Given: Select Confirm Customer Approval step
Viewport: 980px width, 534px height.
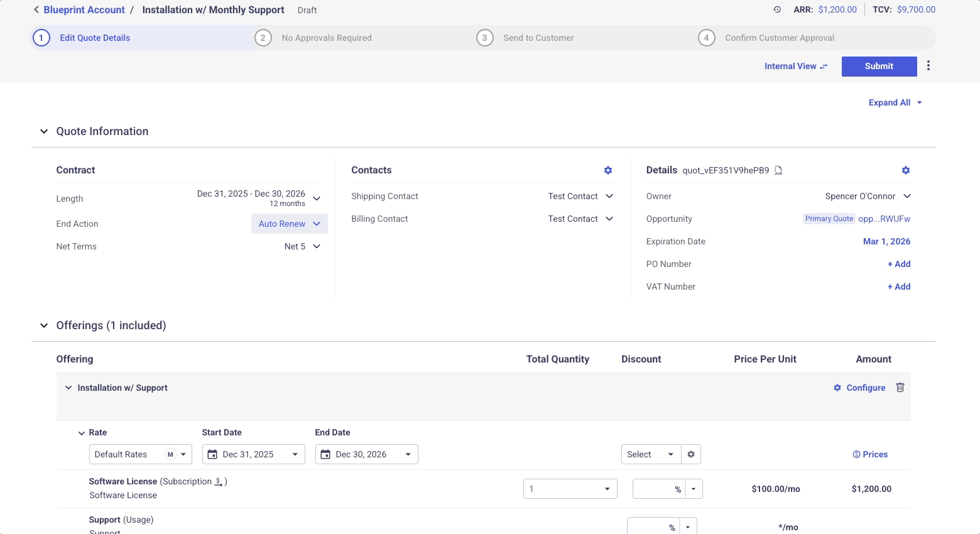Looking at the screenshot, I should [780, 38].
